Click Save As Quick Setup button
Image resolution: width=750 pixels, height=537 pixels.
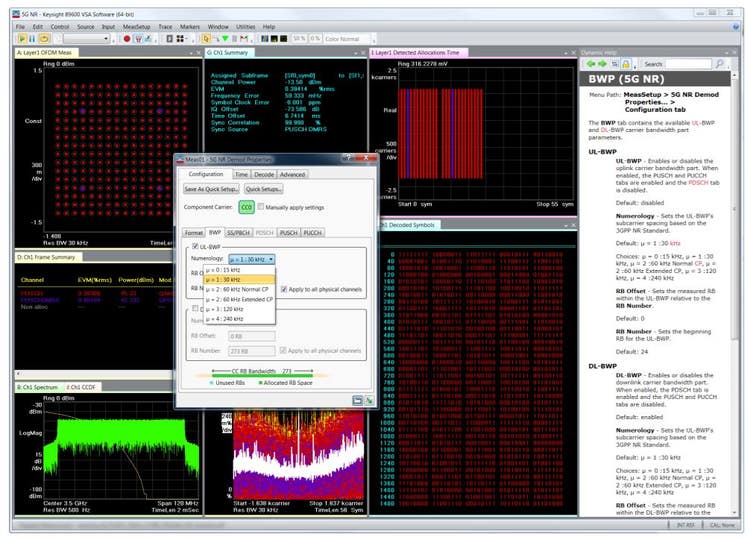[211, 189]
